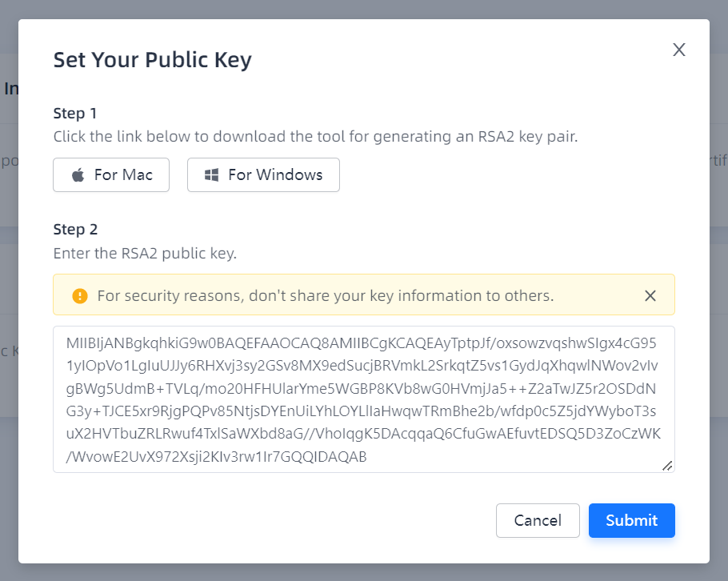Click the Step 1 heading
The image size is (728, 581).
(75, 113)
